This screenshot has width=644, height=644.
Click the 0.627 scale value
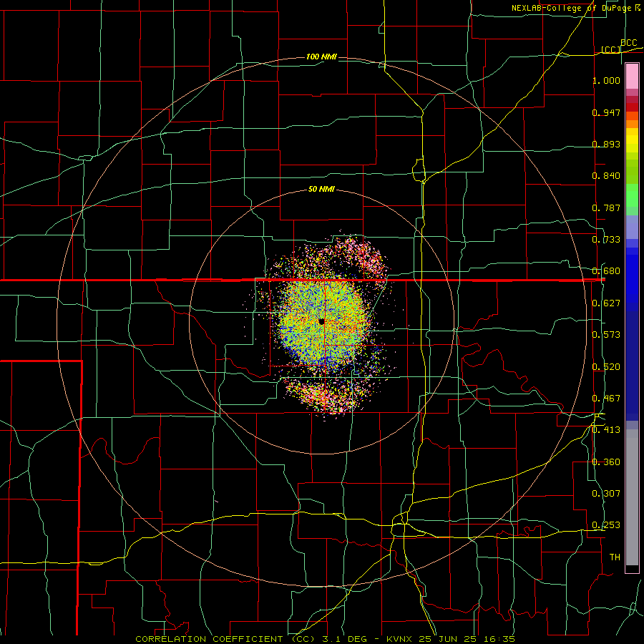606,303
